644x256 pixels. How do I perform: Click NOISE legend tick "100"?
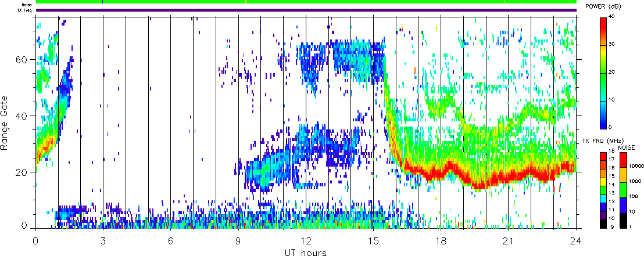click(634, 196)
